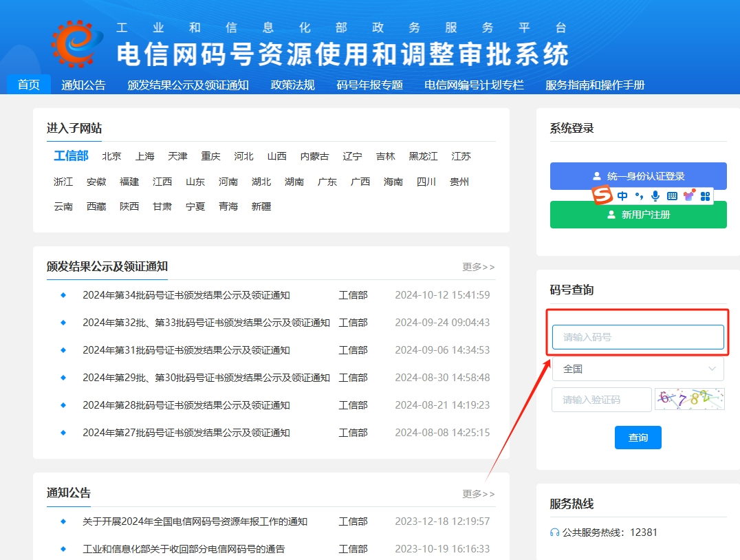Screen dimensions: 740x560
Task: Open the 电信网编号计划专栏 tab
Action: click(474, 85)
